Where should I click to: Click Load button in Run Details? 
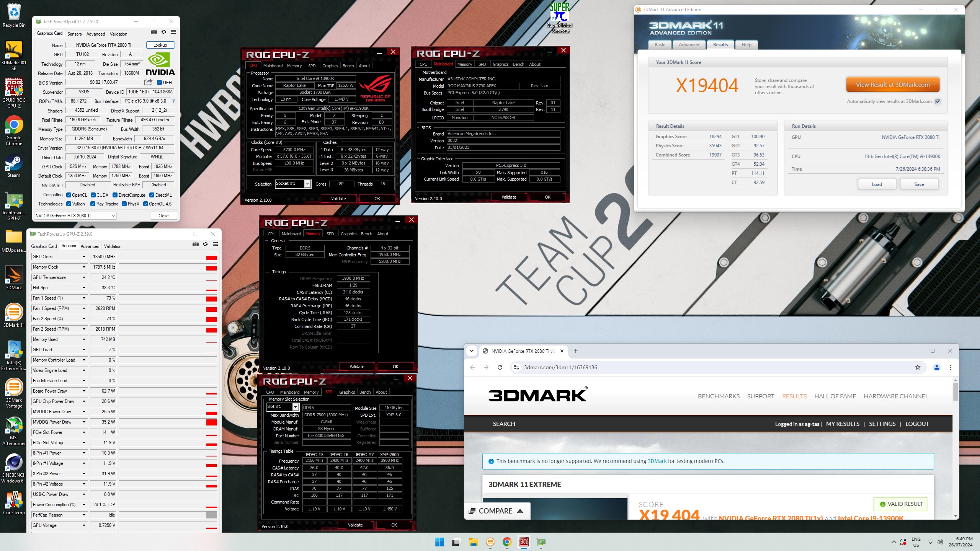pyautogui.click(x=877, y=184)
